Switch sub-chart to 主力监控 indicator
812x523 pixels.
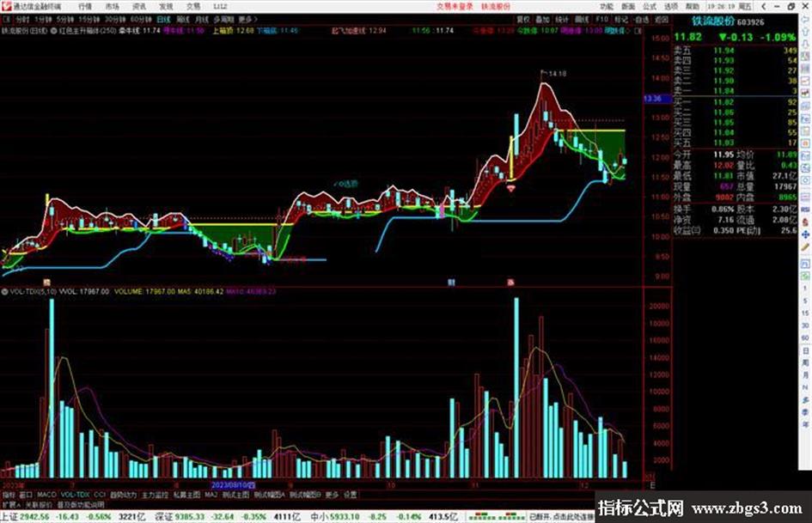point(156,495)
